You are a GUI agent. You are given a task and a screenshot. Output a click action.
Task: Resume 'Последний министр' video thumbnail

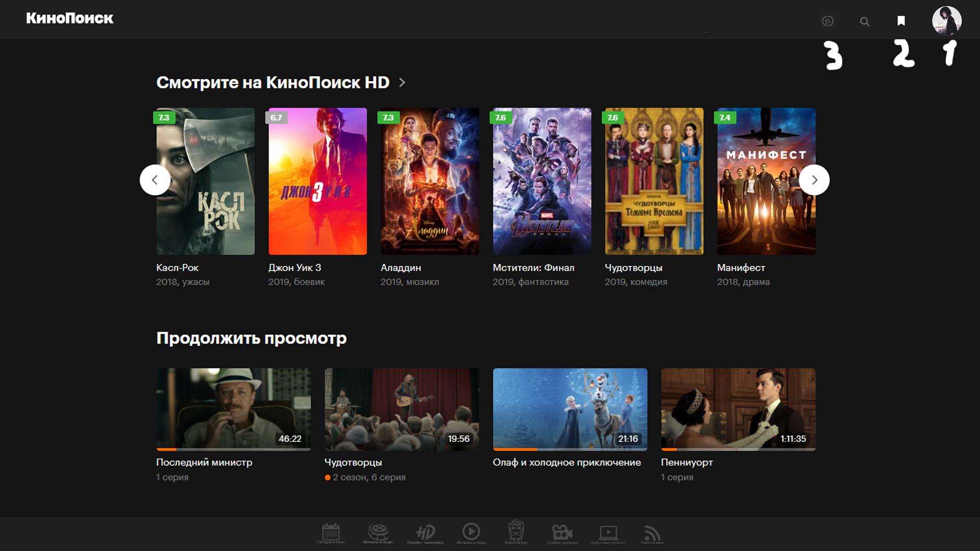233,409
